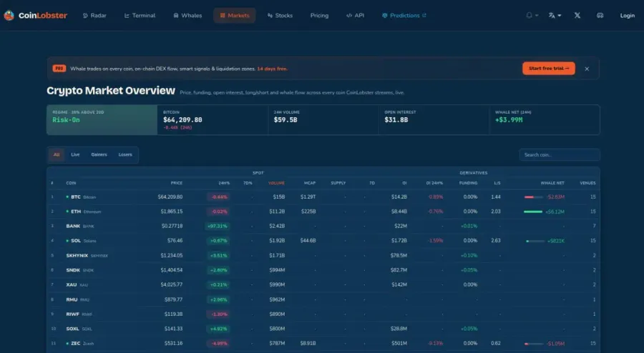
Task: Visit the Pricing page
Action: [x=319, y=16]
